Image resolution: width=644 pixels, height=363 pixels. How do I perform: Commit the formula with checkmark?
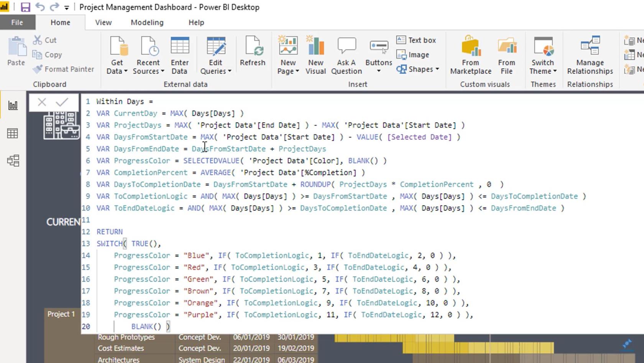click(62, 102)
